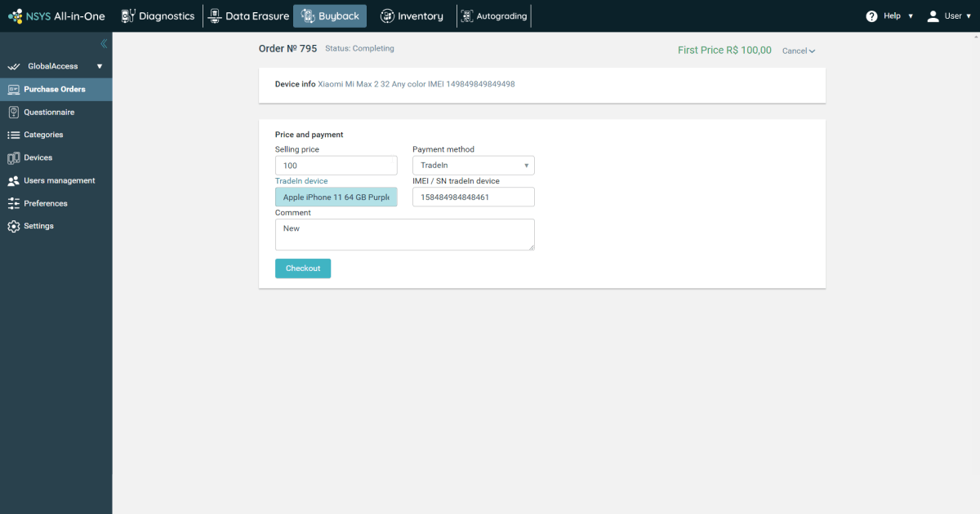Open Purchase Orders in the sidebar
The height and width of the screenshot is (514, 980).
pyautogui.click(x=56, y=90)
